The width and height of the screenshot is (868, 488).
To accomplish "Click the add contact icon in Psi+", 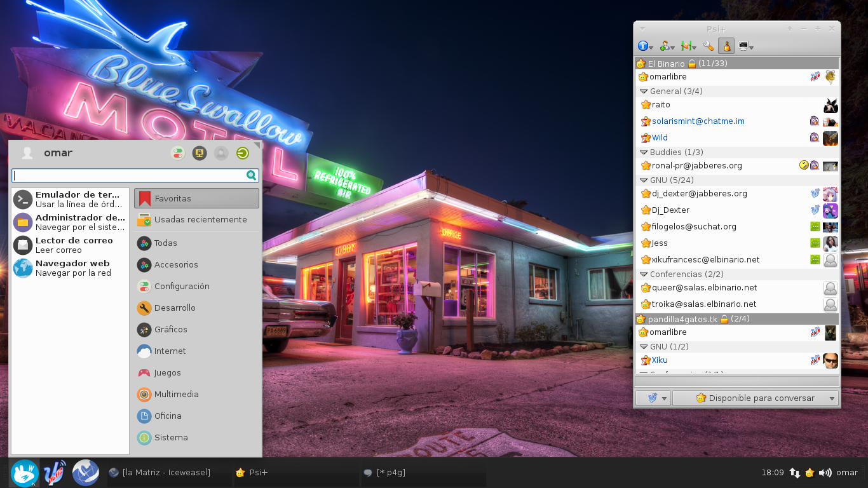I will coord(667,46).
